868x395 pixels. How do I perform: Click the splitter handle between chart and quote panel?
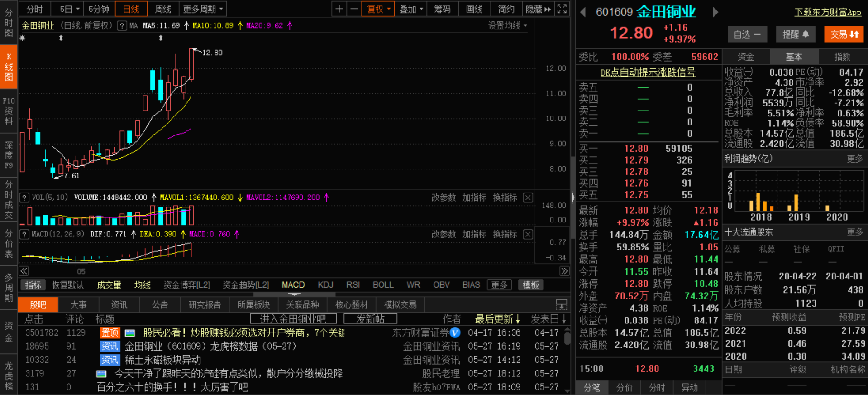[572, 197]
